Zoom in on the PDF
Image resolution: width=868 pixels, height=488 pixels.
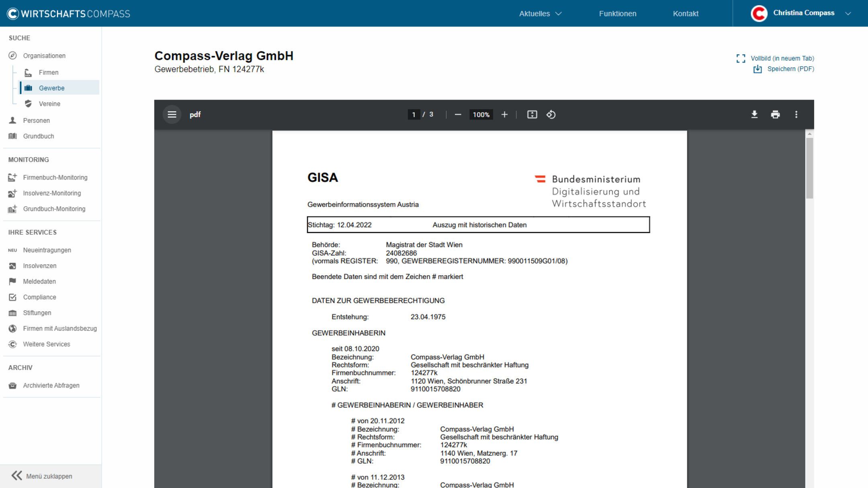(x=504, y=114)
